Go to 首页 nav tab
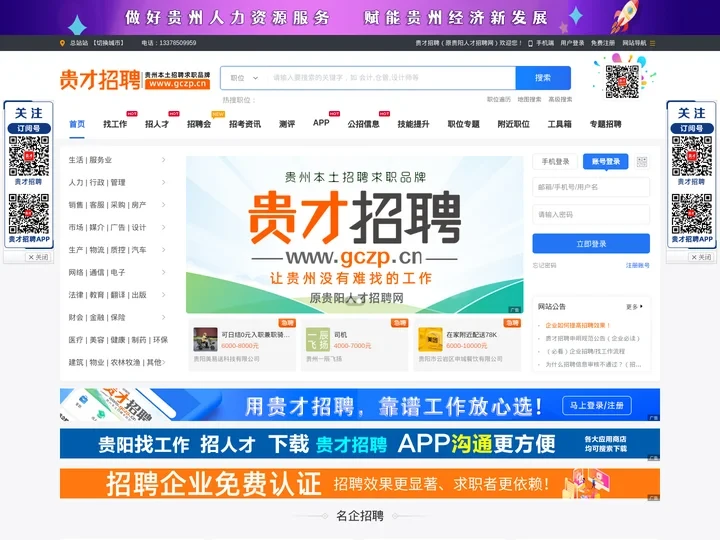 click(x=77, y=124)
